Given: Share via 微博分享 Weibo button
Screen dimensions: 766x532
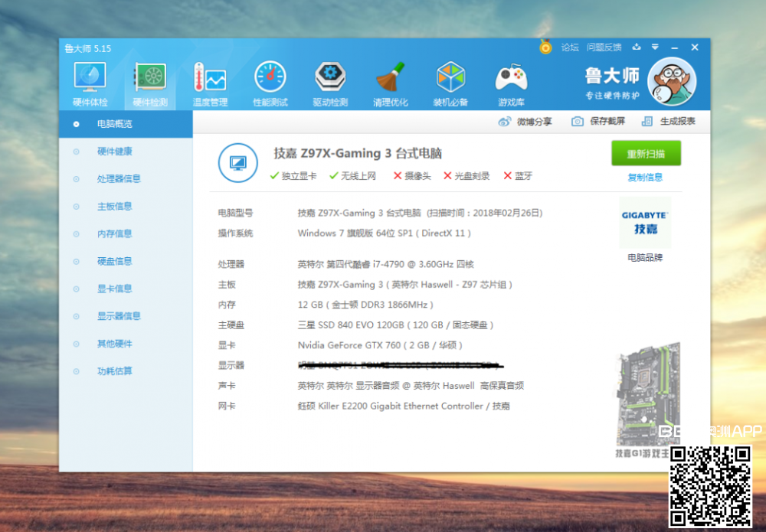Looking at the screenshot, I should click(525, 121).
